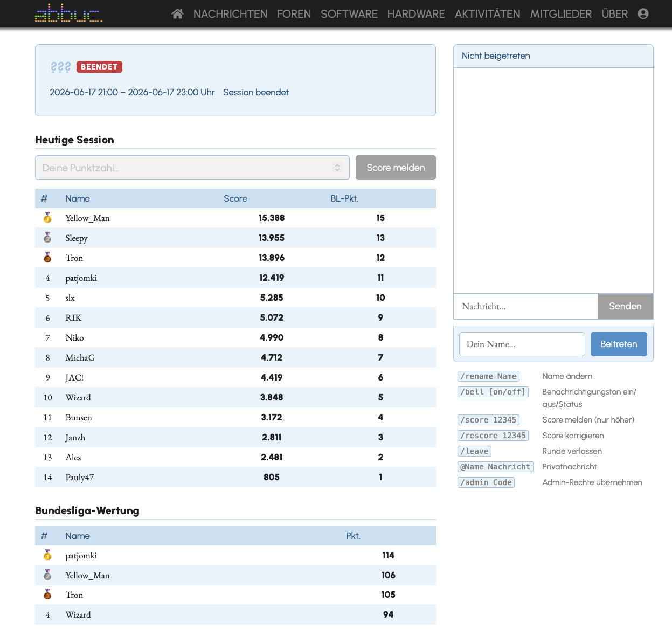Viewport: 672px width, 629px height.
Task: Click the Score column header
Action: (235, 198)
